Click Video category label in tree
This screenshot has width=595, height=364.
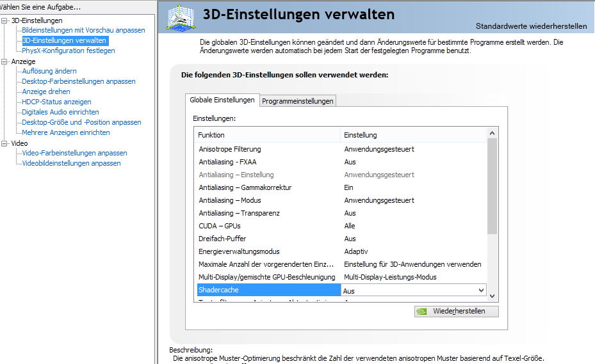(x=19, y=143)
